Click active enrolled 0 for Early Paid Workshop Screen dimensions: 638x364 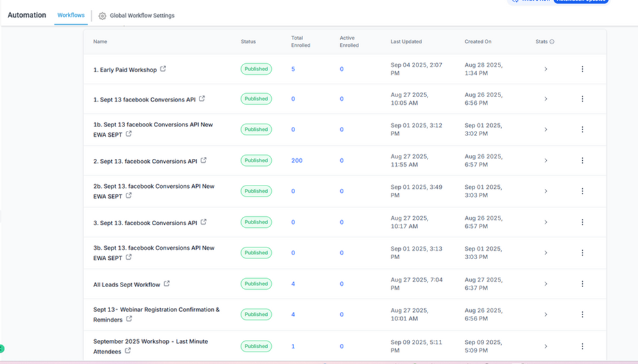(341, 69)
